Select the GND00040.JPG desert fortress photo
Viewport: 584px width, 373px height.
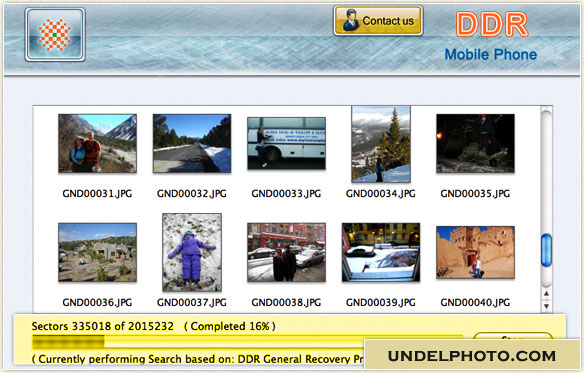tap(475, 252)
